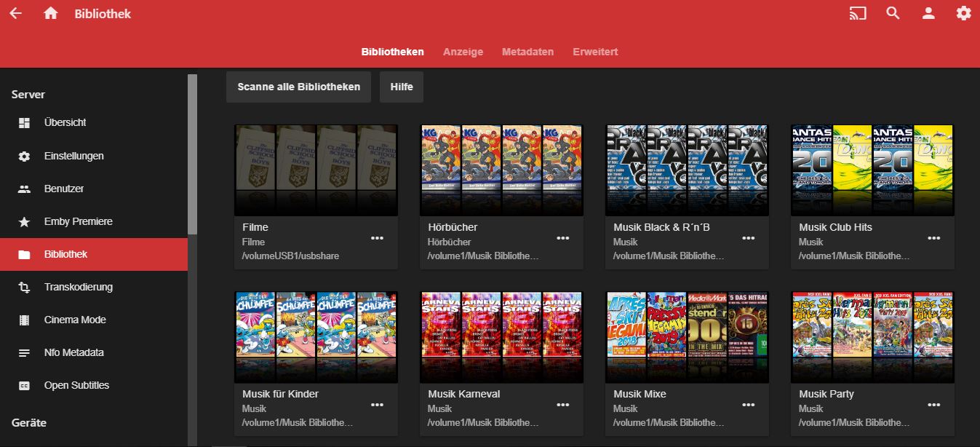Click the Benutzer people icon
This screenshot has width=980, height=447.
tap(24, 189)
